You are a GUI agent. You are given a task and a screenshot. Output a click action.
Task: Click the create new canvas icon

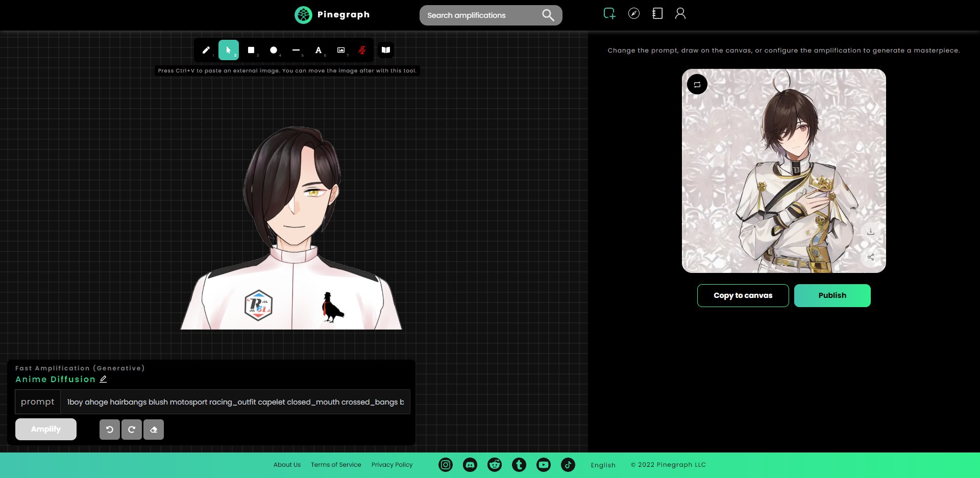coord(609,14)
